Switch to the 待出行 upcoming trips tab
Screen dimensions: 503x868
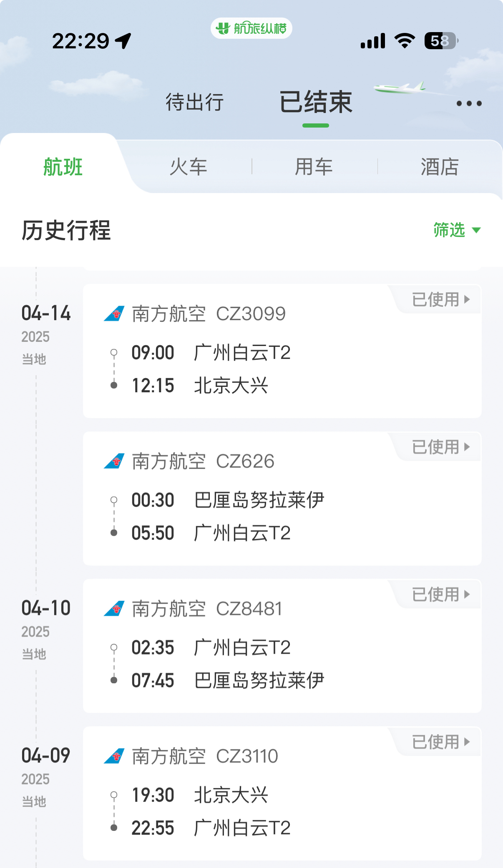click(x=195, y=103)
